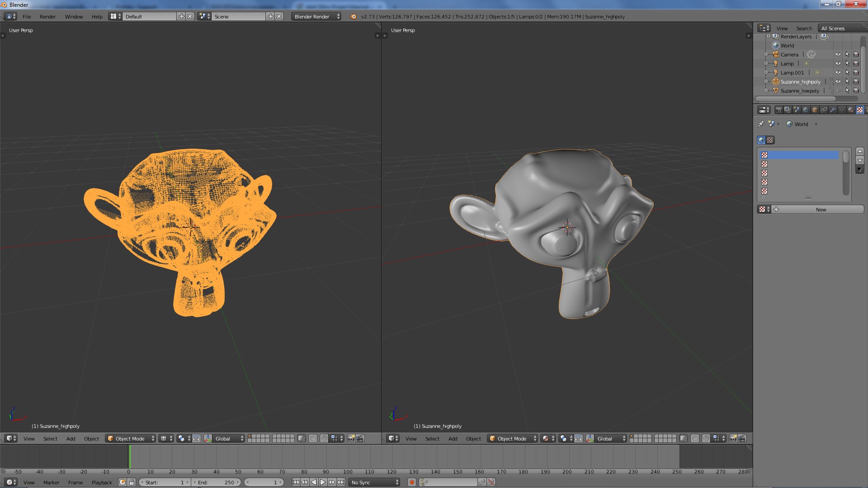Image resolution: width=868 pixels, height=488 pixels.
Task: Show world textures button in properties
Action: pyautogui.click(x=761, y=140)
